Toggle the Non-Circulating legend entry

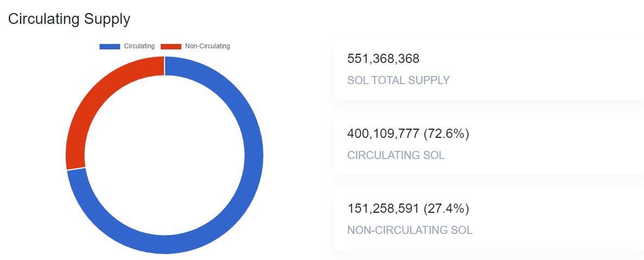point(195,47)
